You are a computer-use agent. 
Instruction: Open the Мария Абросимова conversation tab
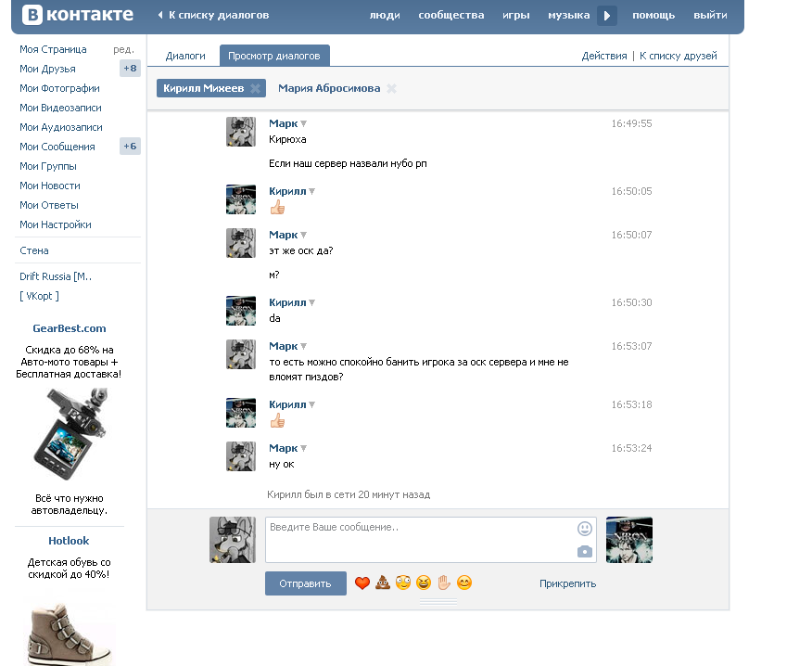329,89
